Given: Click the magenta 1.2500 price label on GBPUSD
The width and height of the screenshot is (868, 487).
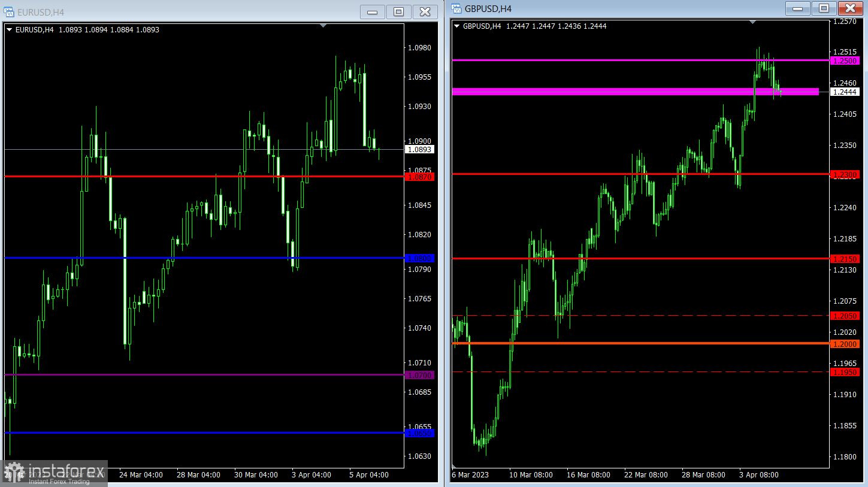Looking at the screenshot, I should pos(845,61).
